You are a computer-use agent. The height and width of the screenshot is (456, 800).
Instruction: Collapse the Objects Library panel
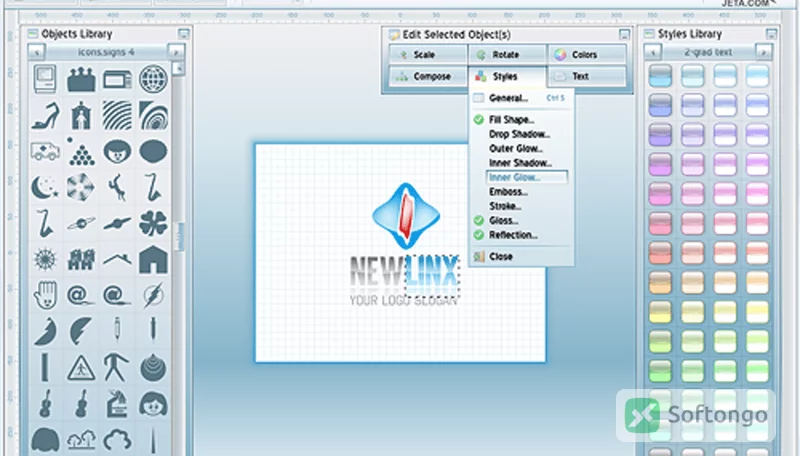(x=184, y=34)
